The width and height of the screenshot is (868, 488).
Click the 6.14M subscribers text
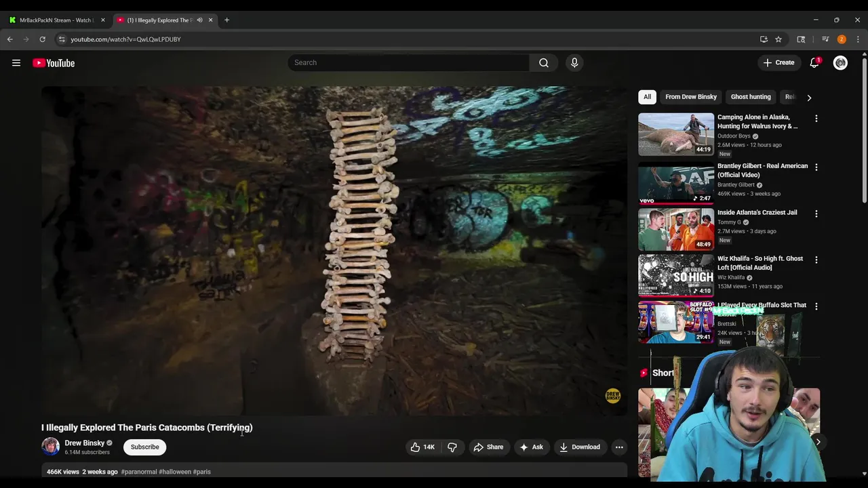point(87,452)
